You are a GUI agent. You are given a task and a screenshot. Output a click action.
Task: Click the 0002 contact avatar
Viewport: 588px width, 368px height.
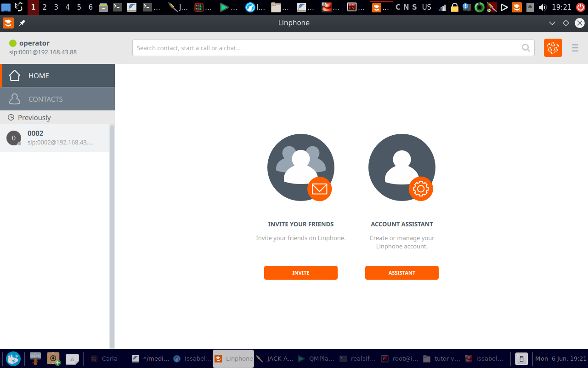[x=14, y=138]
